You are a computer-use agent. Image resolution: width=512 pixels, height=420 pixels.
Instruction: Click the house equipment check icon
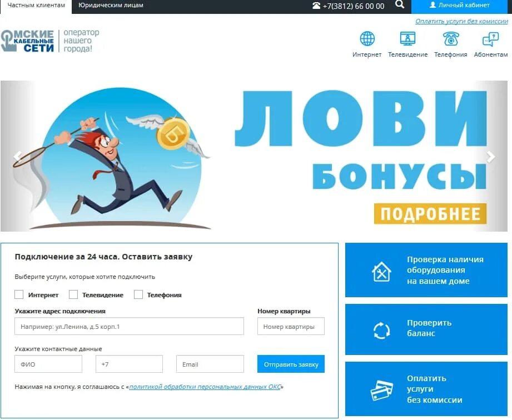coord(381,272)
